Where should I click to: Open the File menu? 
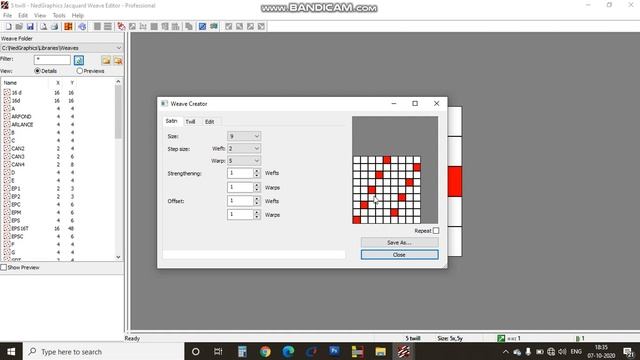tap(7, 16)
